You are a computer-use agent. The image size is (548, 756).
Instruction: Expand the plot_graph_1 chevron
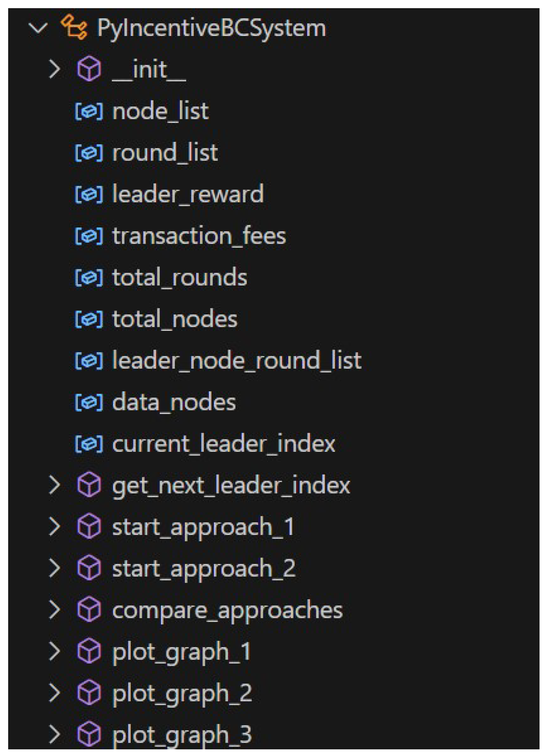(54, 651)
